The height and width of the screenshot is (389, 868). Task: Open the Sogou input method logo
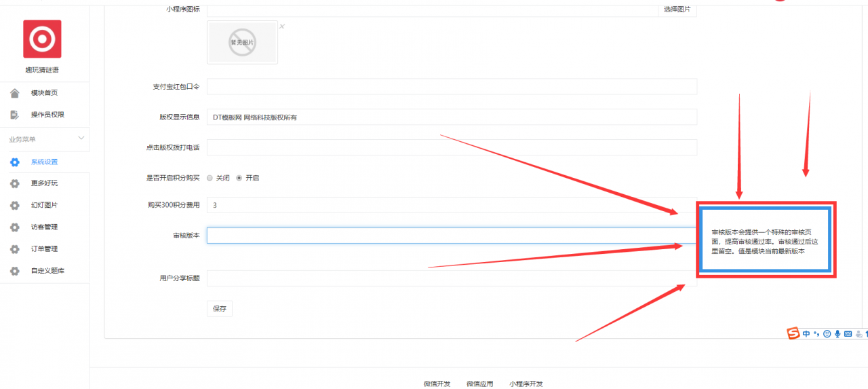[x=793, y=333]
